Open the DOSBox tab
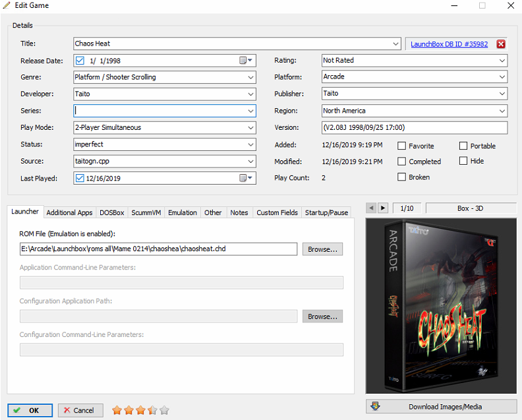This screenshot has height=420, width=522. (112, 212)
